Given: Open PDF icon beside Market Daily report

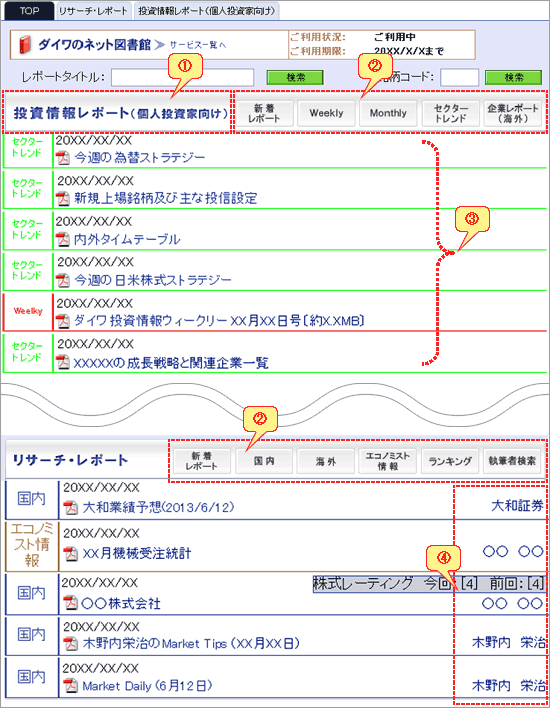Looking at the screenshot, I should pos(70,686).
